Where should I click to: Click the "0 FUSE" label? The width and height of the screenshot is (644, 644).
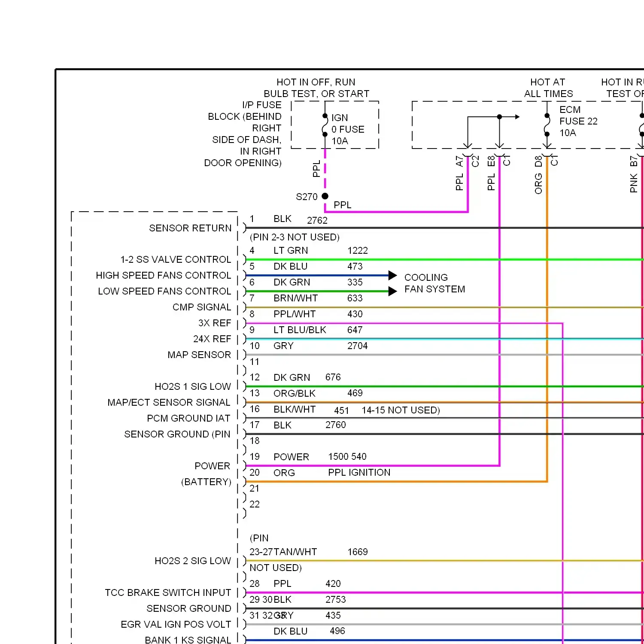pos(348,129)
